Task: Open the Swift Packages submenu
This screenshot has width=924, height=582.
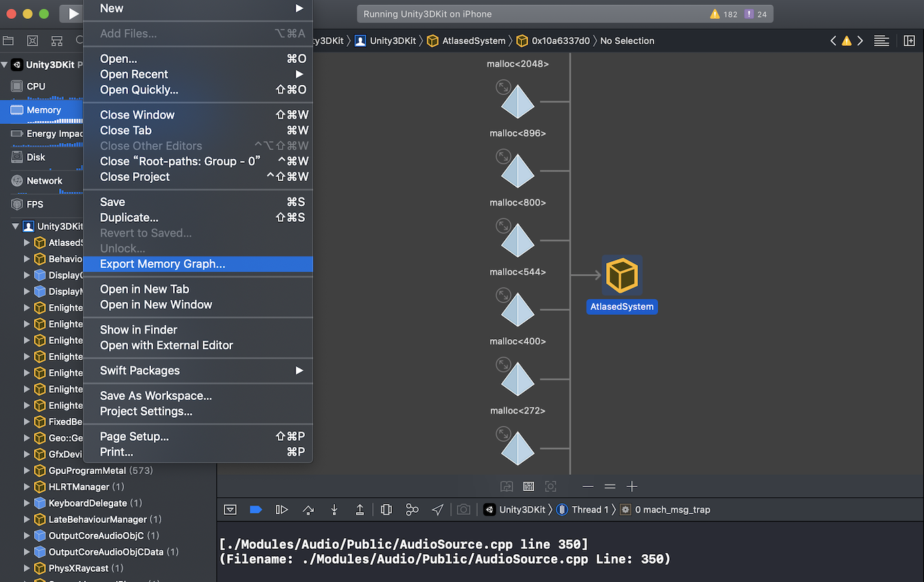Action: [x=198, y=370]
